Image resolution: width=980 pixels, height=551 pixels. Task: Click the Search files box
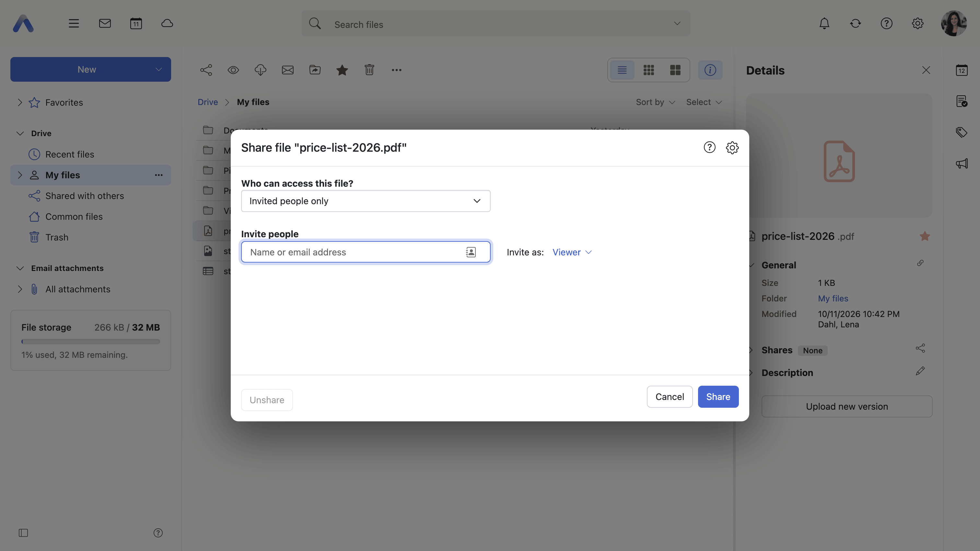(495, 24)
